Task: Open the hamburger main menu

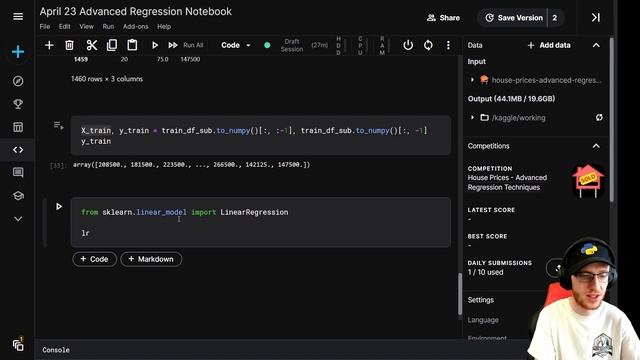Action: pyautogui.click(x=18, y=16)
